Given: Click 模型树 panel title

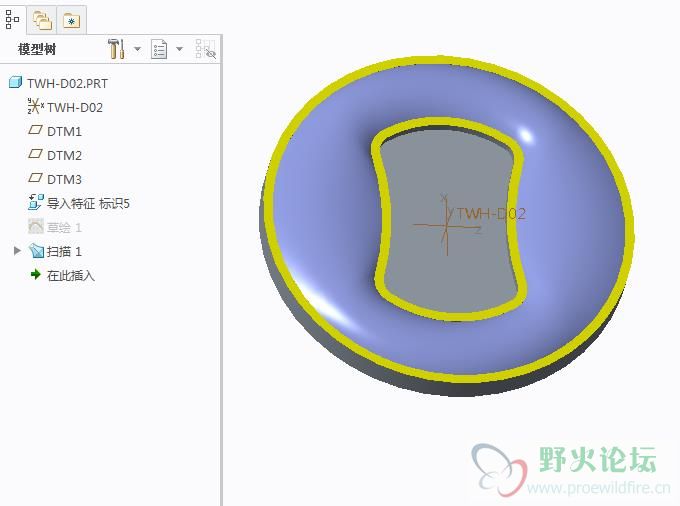Looking at the screenshot, I should pyautogui.click(x=37, y=49).
